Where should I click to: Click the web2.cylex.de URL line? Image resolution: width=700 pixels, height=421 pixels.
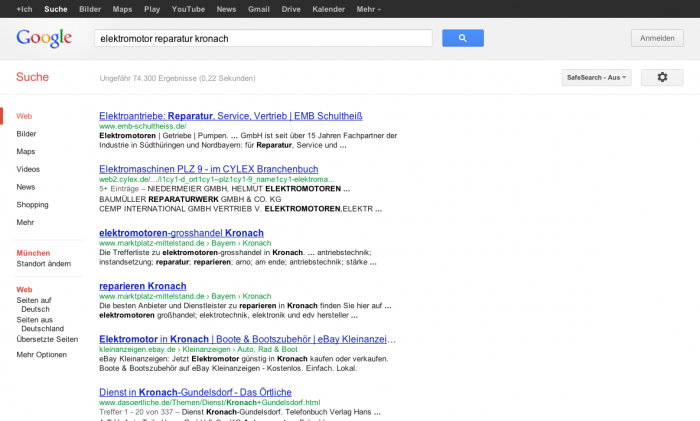point(217,179)
